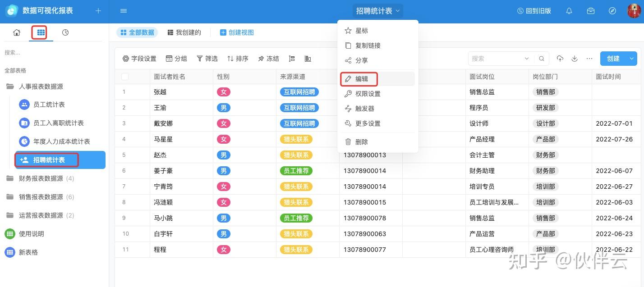
Task: Click the plus icon next to 数据可视化报表
Action: (98, 11)
